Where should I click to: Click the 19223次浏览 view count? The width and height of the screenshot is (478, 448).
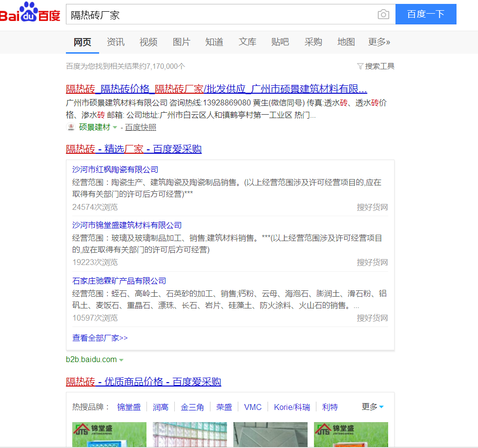point(95,263)
